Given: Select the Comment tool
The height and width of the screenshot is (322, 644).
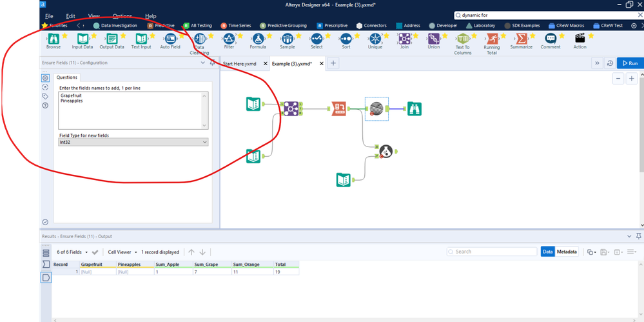Looking at the screenshot, I should [x=551, y=39].
